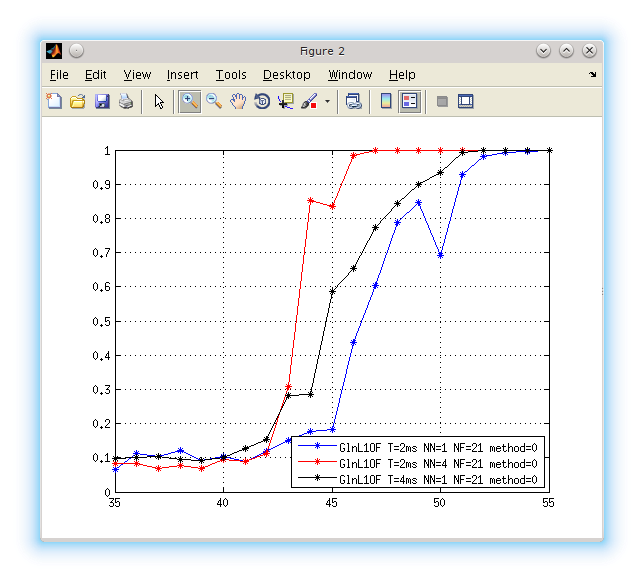Click the legend box in the plot
Image resolution: width=644 pixels, height=582 pixels.
pyautogui.click(x=420, y=463)
